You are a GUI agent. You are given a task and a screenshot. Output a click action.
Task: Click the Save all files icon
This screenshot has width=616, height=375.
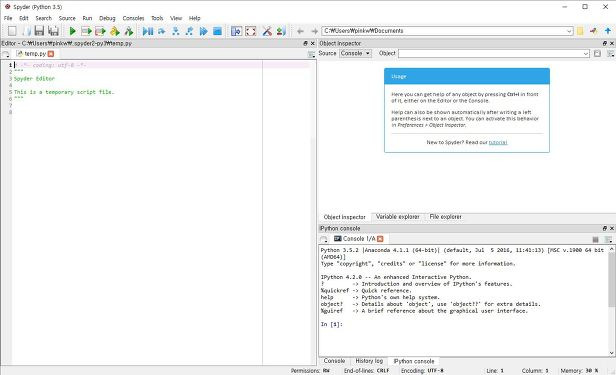point(53,31)
